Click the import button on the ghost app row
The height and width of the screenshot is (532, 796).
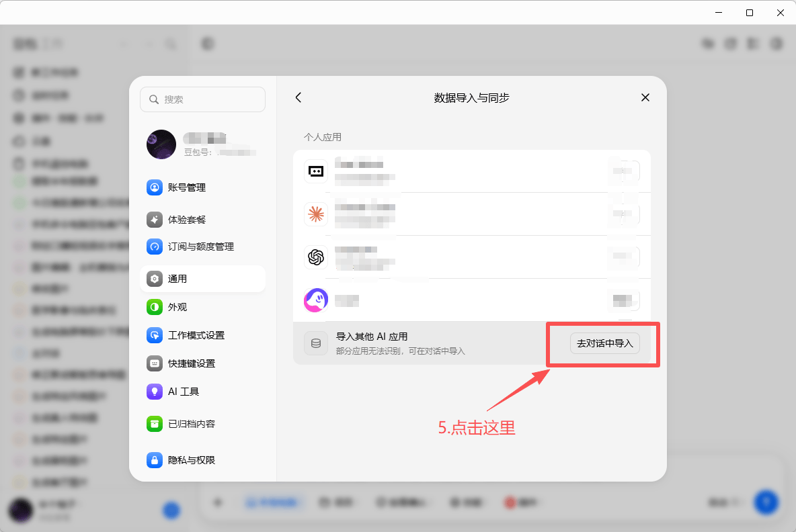click(x=624, y=301)
